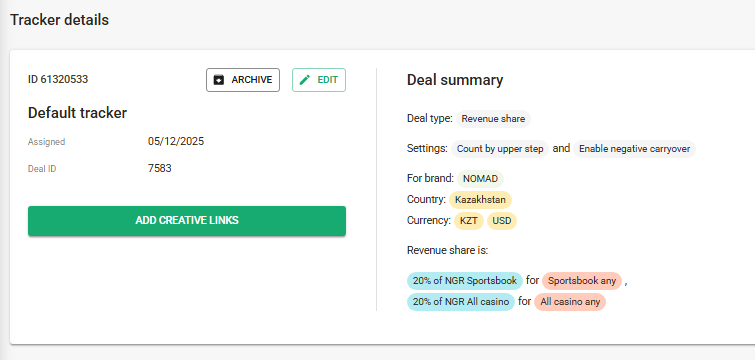Click the Deal ID value 7583

(159, 168)
